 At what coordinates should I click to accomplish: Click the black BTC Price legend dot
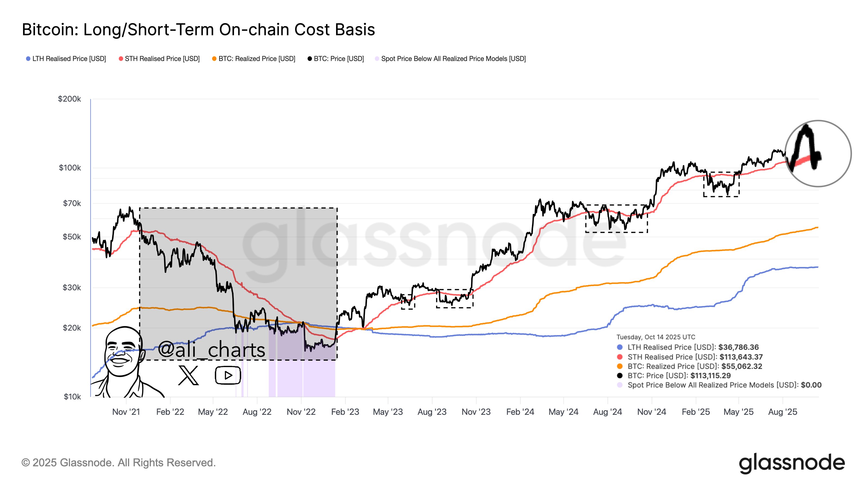click(x=310, y=59)
